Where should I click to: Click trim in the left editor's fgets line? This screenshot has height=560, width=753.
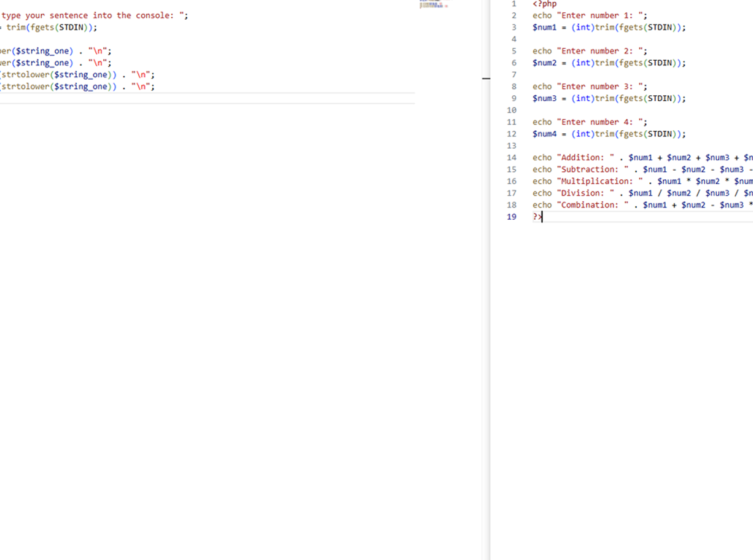[x=16, y=28]
